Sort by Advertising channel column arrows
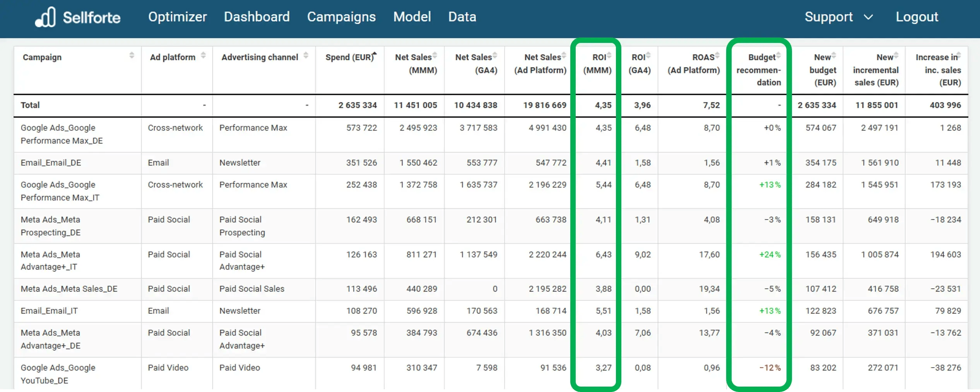 point(306,55)
